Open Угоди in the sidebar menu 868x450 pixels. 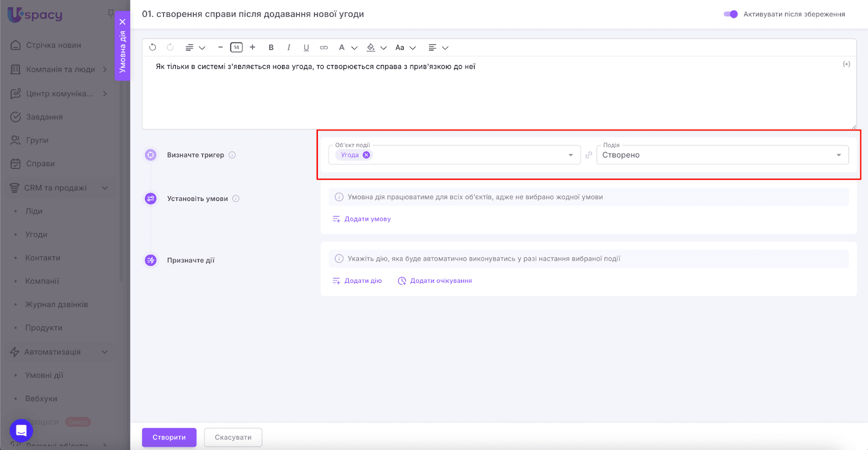pos(36,234)
